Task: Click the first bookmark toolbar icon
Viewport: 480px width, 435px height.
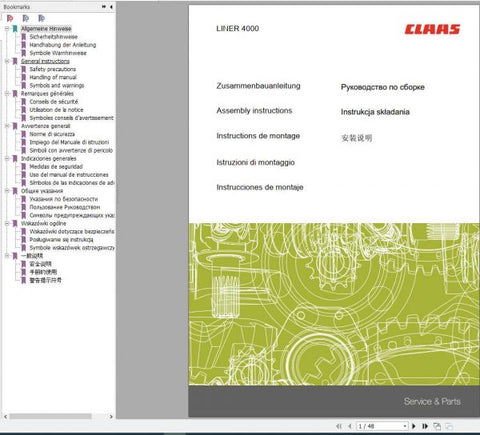Action: point(10,18)
